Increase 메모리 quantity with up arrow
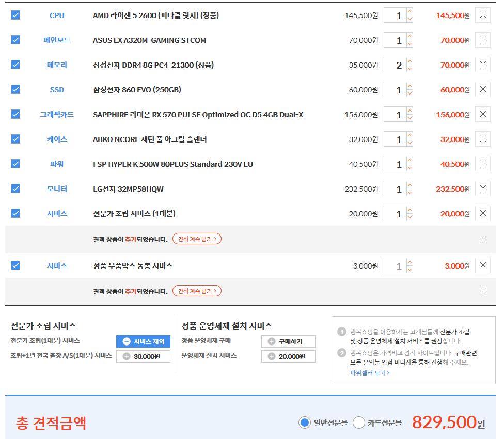 click(x=409, y=61)
